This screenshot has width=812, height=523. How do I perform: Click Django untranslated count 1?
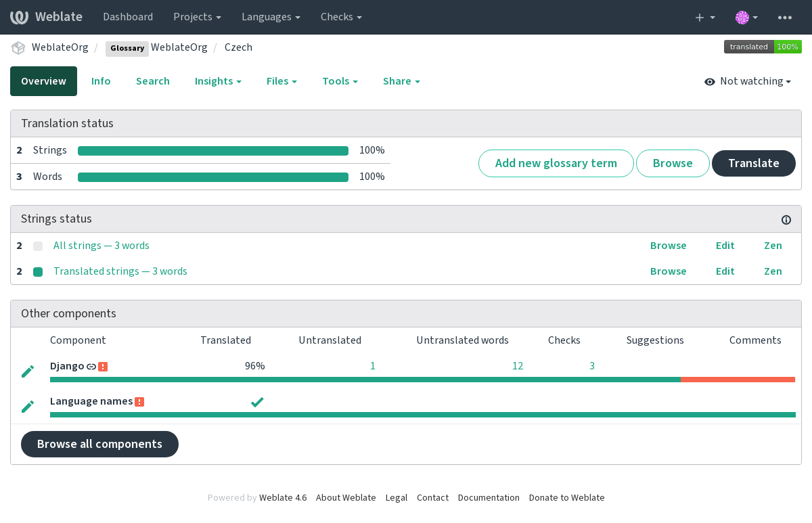pos(373,366)
